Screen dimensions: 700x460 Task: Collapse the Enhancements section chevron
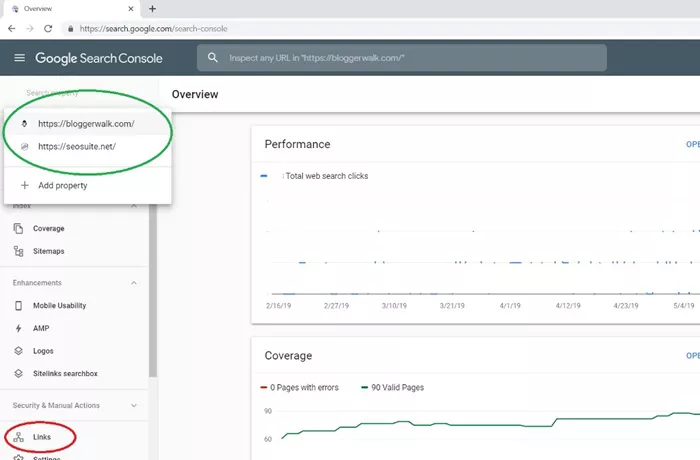[x=134, y=283]
